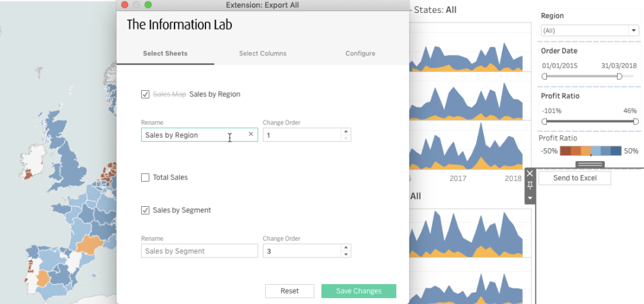
Task: Check the Total Sales sheet checkbox
Action: point(145,178)
